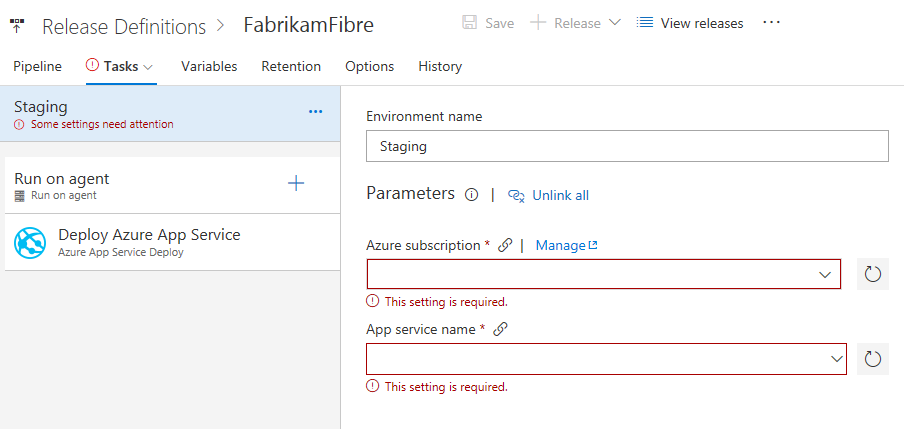904x429 pixels.
Task: Expand the Tasks tab chevron
Action: 148,67
